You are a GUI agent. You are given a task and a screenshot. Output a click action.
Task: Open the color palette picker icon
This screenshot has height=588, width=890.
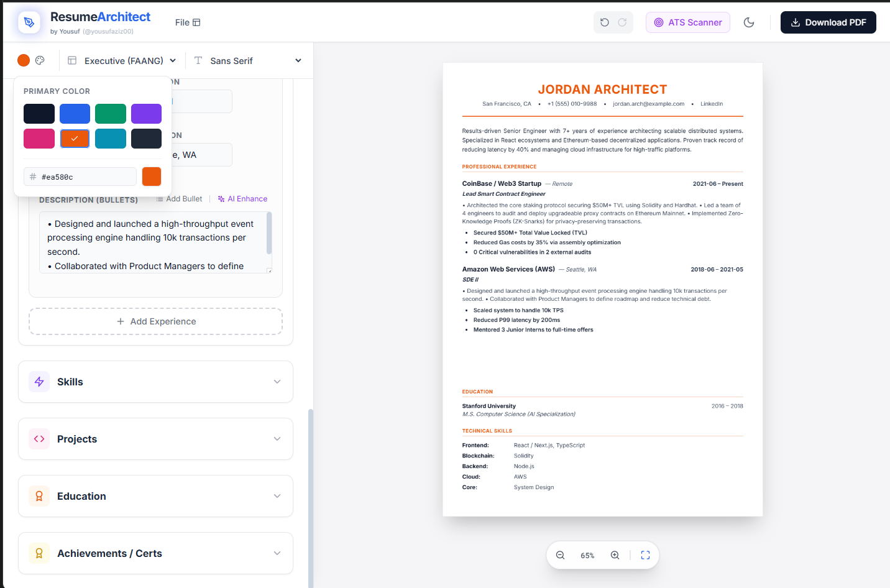click(40, 60)
